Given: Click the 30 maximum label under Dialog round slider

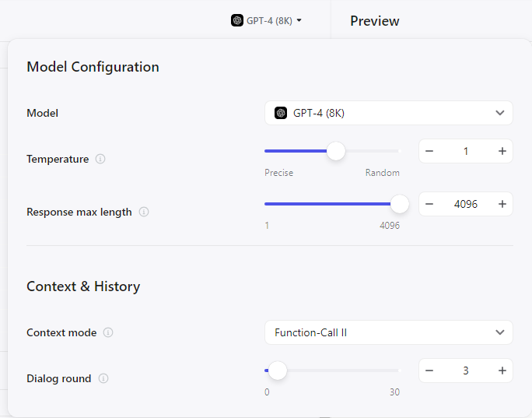Looking at the screenshot, I should [394, 392].
